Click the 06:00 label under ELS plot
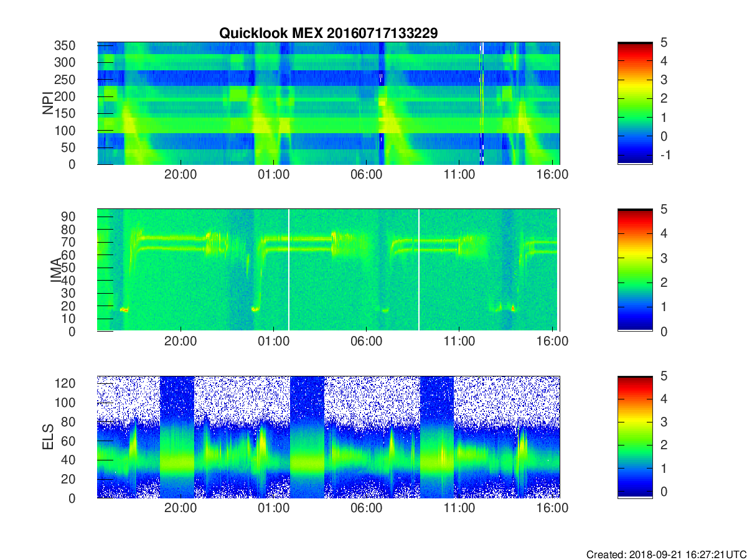 click(366, 509)
